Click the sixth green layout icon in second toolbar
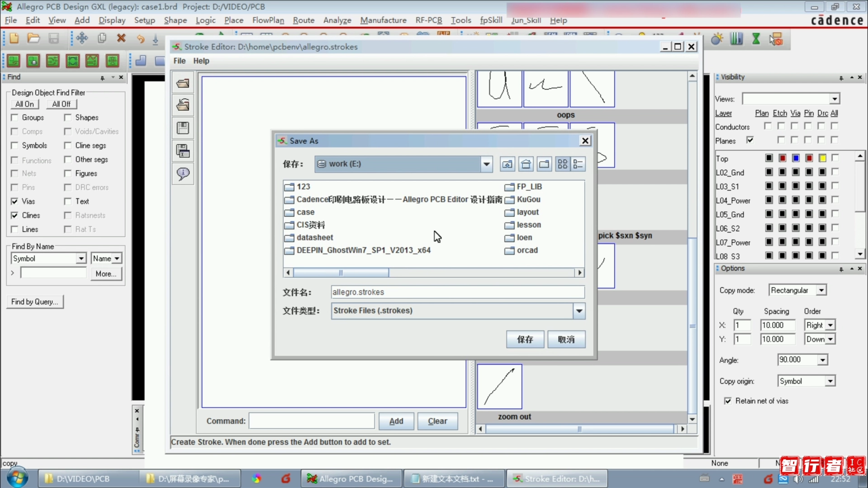The width and height of the screenshot is (868, 488). pos(112,61)
